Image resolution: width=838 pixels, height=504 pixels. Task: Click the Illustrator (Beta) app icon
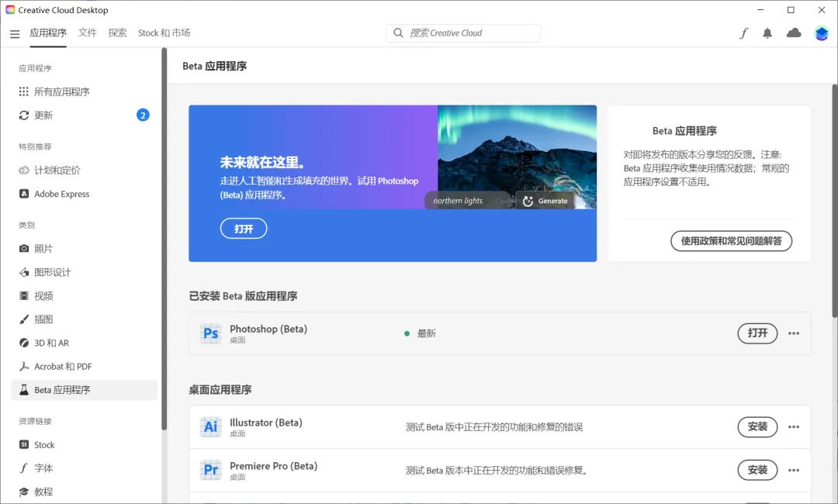pos(210,426)
